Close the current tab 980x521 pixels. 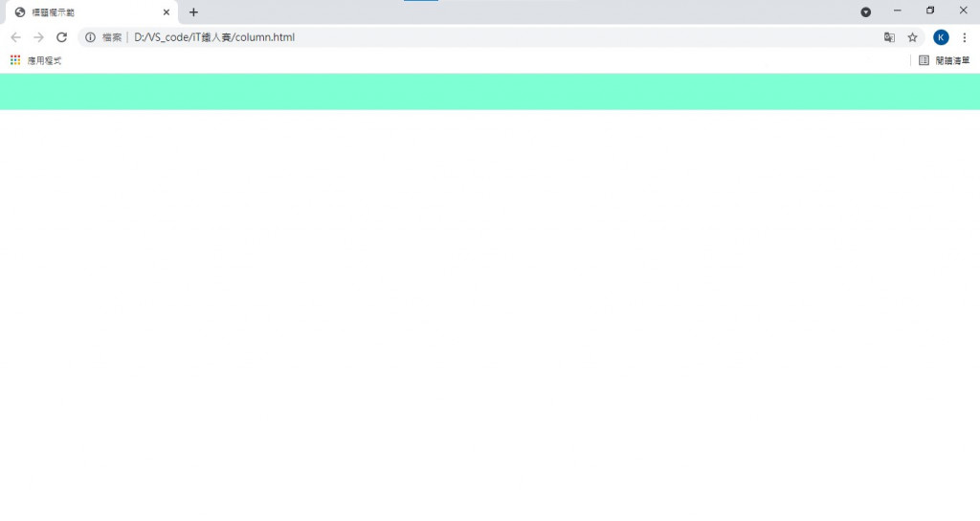[x=167, y=11]
